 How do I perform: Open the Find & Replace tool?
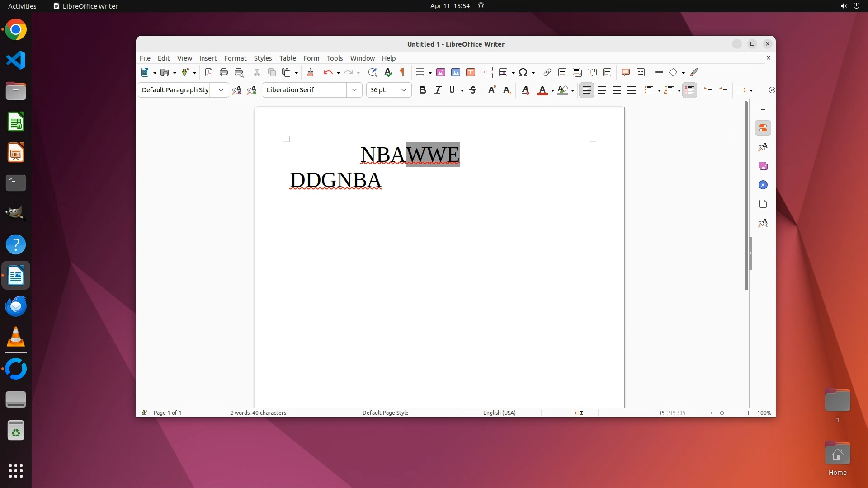(373, 72)
